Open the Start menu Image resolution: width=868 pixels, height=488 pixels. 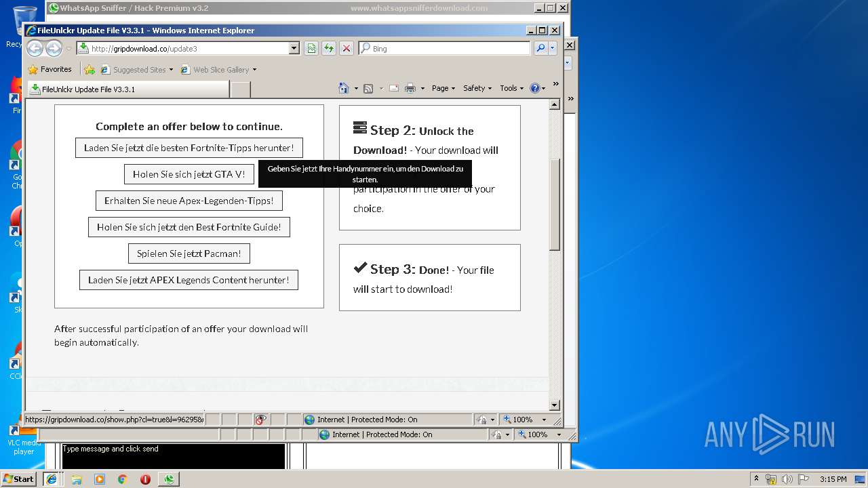(19, 479)
